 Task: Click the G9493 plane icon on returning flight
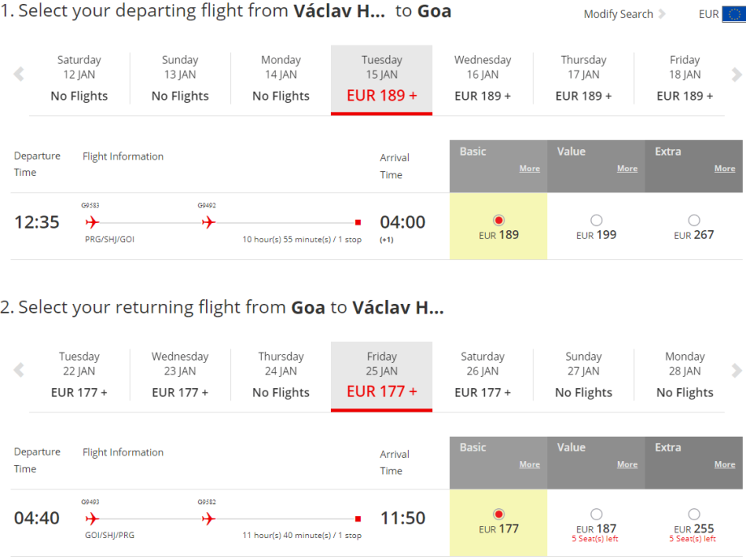pos(91,518)
